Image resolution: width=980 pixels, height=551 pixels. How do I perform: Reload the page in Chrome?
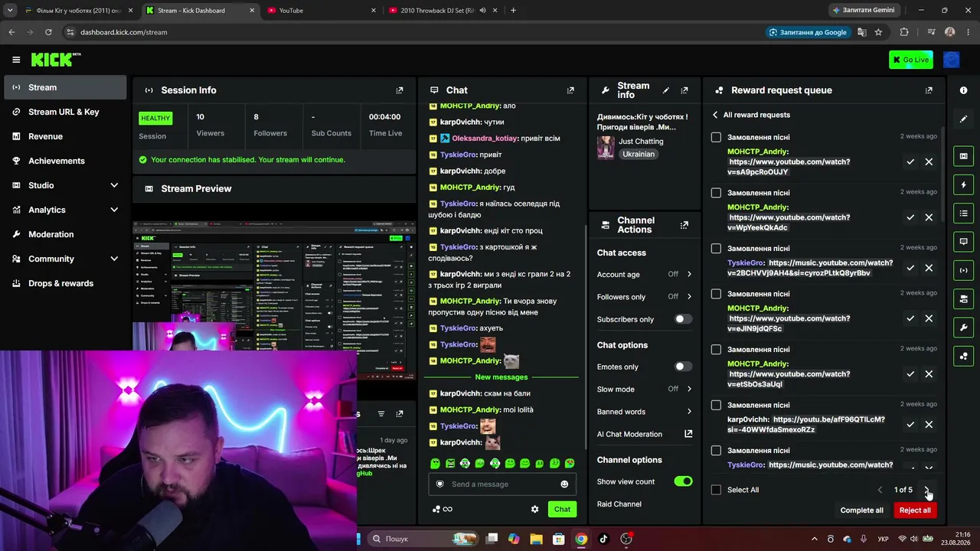(48, 32)
